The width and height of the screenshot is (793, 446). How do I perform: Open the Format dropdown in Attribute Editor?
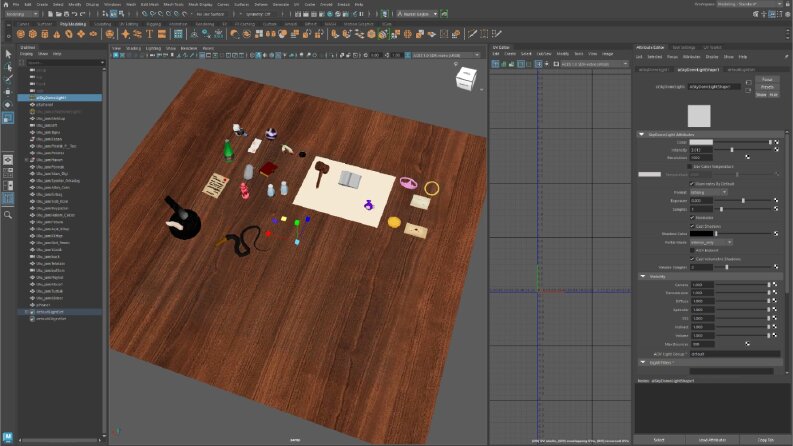(x=709, y=192)
